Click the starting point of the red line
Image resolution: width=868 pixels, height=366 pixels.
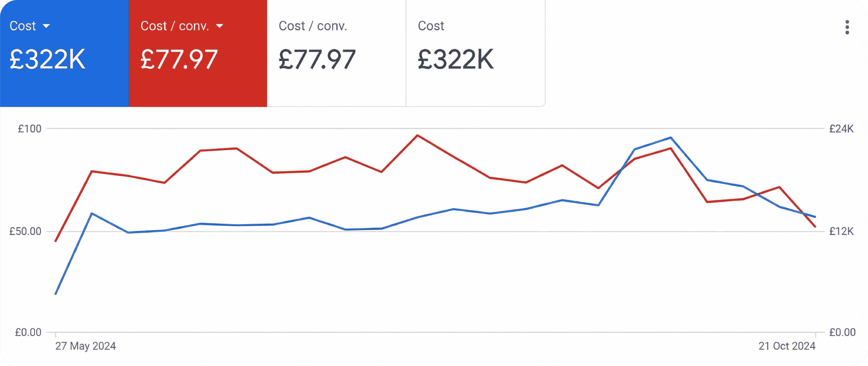coord(56,241)
